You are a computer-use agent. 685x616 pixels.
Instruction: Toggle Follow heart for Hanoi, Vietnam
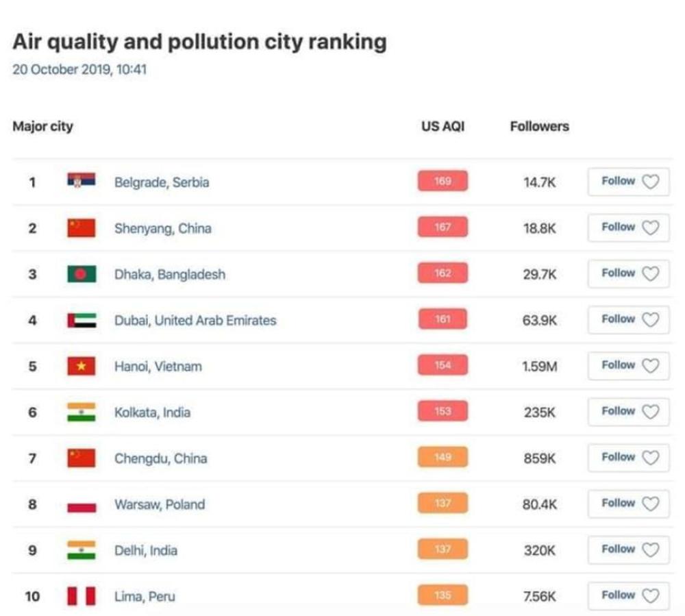[x=650, y=365]
